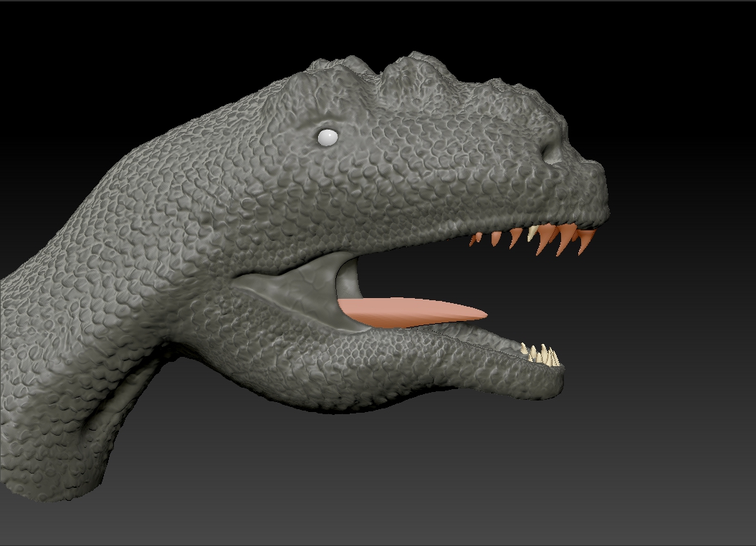Viewport: 756px width, 546px height.
Task: Click the dinosaur's white eyeball
Action: 327,138
